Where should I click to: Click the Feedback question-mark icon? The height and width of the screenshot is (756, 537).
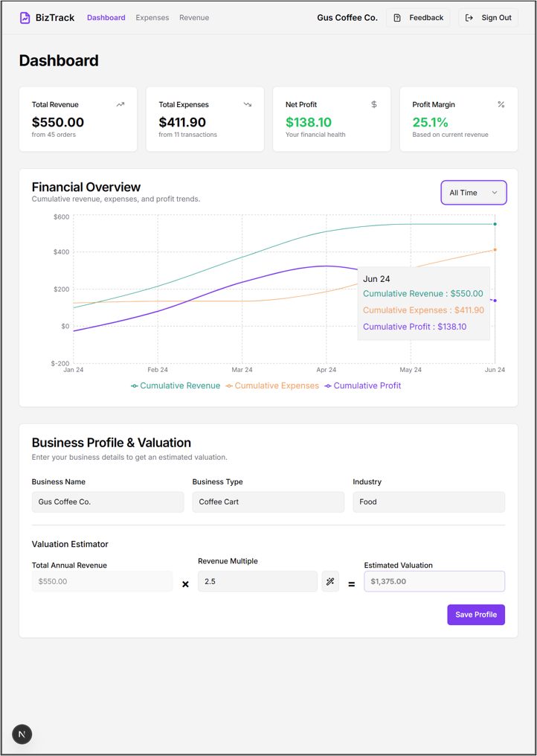pyautogui.click(x=397, y=18)
